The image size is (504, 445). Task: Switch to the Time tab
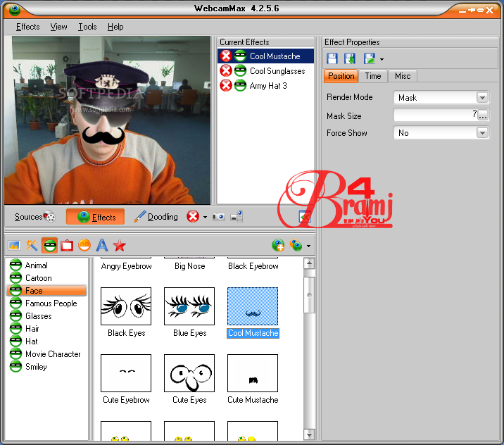coord(373,76)
